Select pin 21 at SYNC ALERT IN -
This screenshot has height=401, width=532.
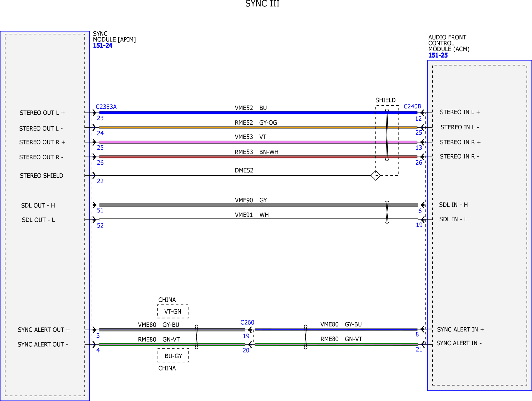click(x=419, y=350)
